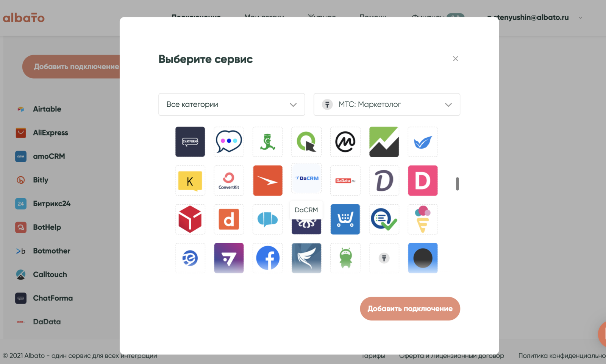Screen dimensions: 606x364
Task: Pick the DaCRM service tile
Action: coord(306,179)
